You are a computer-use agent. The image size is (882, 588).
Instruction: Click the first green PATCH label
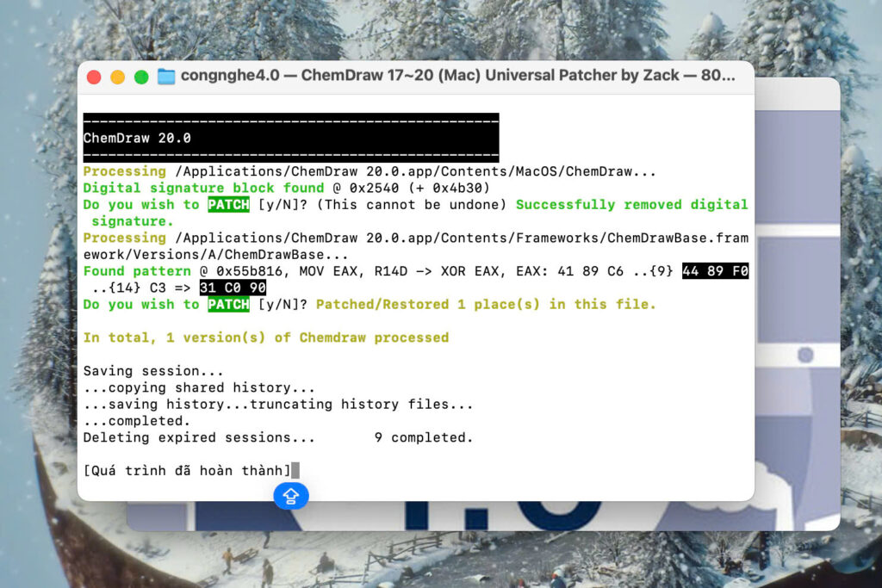pos(228,205)
